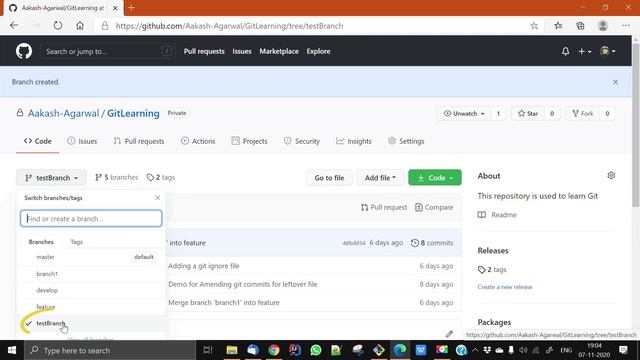Expand the testBranch branch selector
Screen dimensions: 640x360
click(x=51, y=178)
